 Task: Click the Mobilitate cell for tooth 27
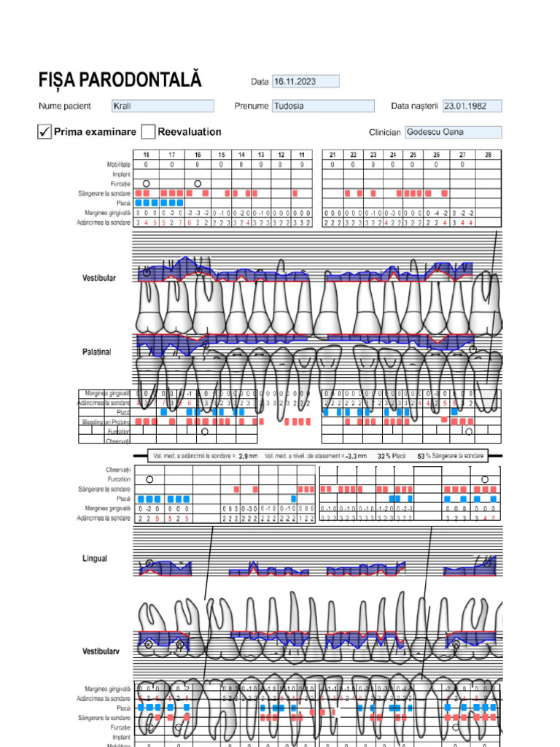tap(462, 164)
